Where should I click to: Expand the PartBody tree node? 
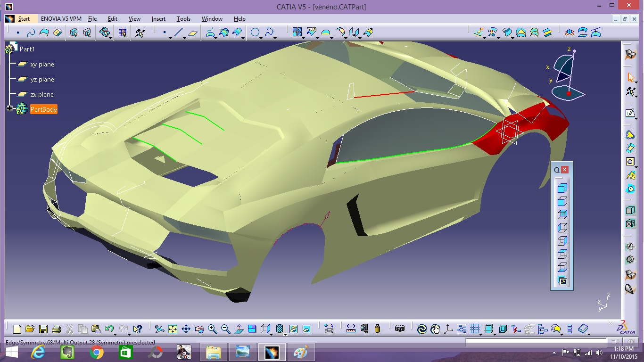pyautogui.click(x=9, y=109)
